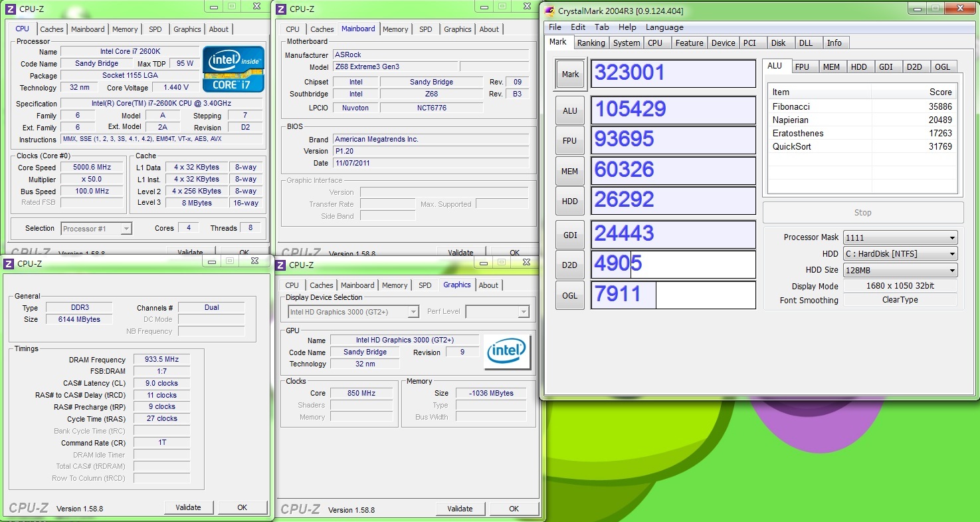
Task: Open the File menu in CrystalMark
Action: click(x=555, y=27)
